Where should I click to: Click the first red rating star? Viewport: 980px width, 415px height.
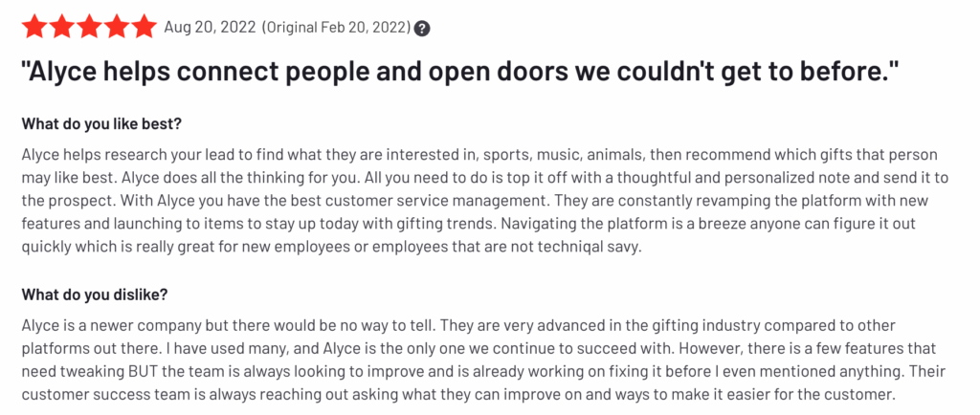click(x=35, y=27)
